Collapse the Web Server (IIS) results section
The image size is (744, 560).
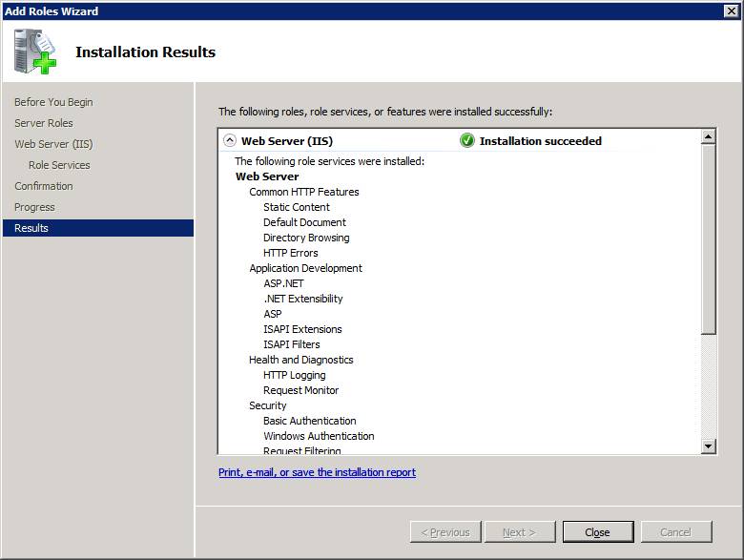(230, 140)
